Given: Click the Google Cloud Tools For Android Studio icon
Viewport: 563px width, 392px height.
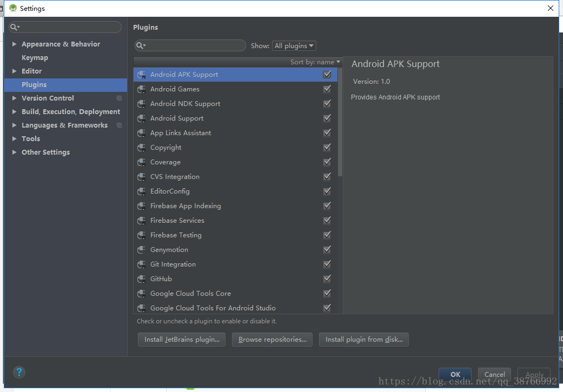Looking at the screenshot, I should click(x=142, y=308).
